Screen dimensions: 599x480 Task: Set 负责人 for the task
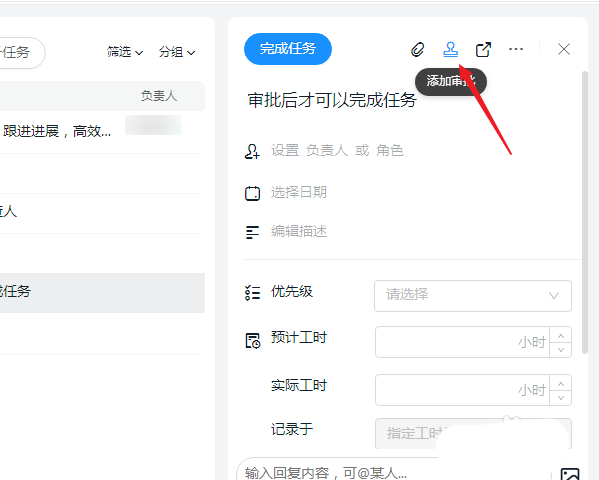point(327,151)
